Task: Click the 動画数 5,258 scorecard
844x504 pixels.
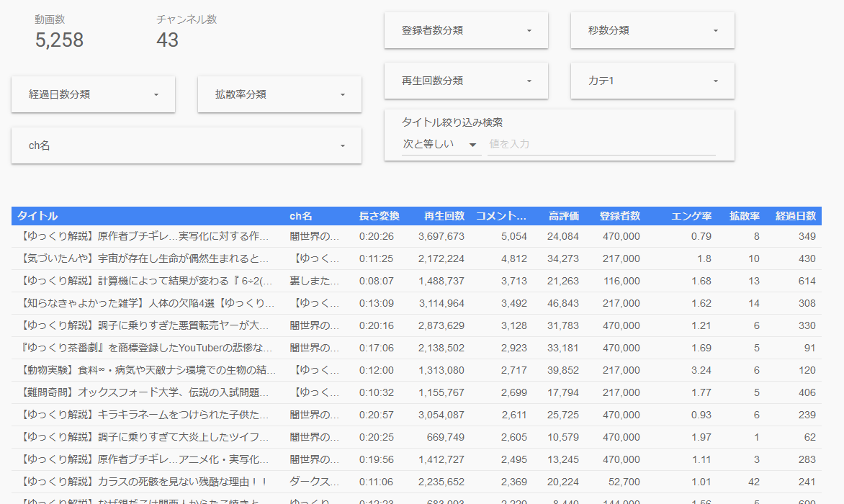Action: click(x=59, y=32)
